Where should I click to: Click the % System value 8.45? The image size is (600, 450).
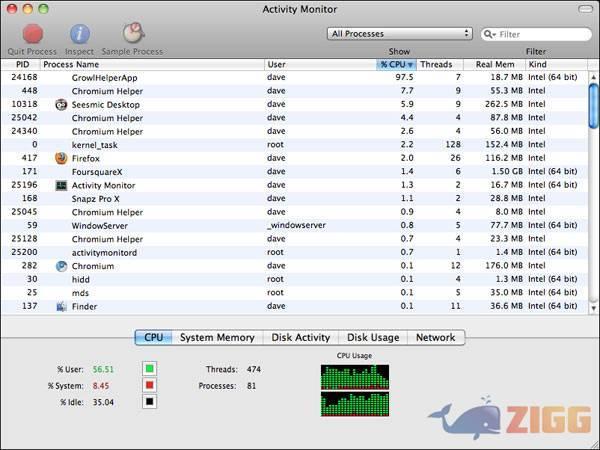coord(101,386)
